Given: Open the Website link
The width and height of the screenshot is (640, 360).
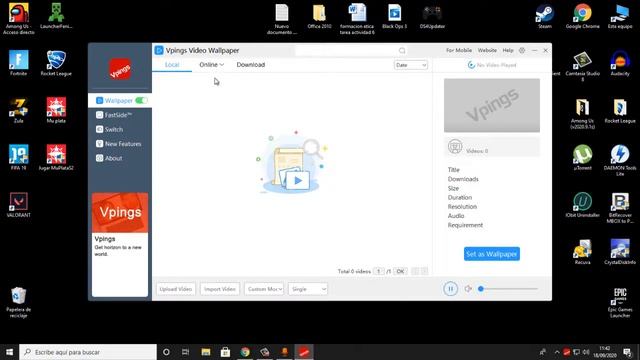Looking at the screenshot, I should 487,50.
